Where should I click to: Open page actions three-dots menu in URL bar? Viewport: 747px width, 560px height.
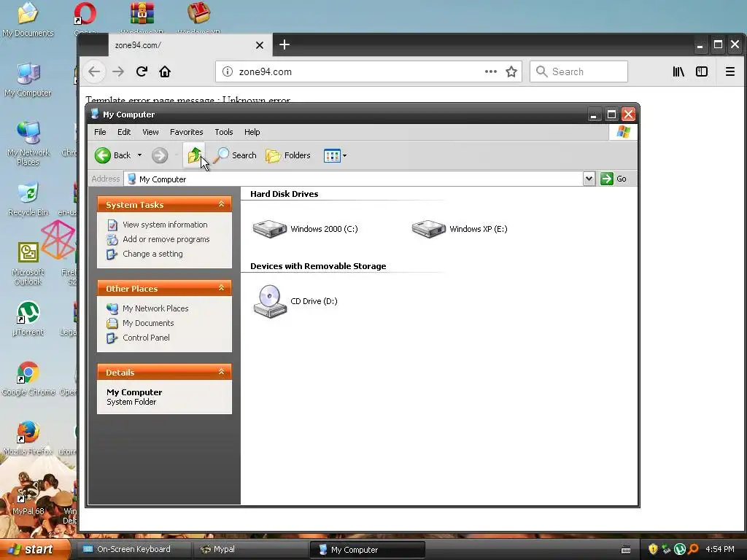491,71
